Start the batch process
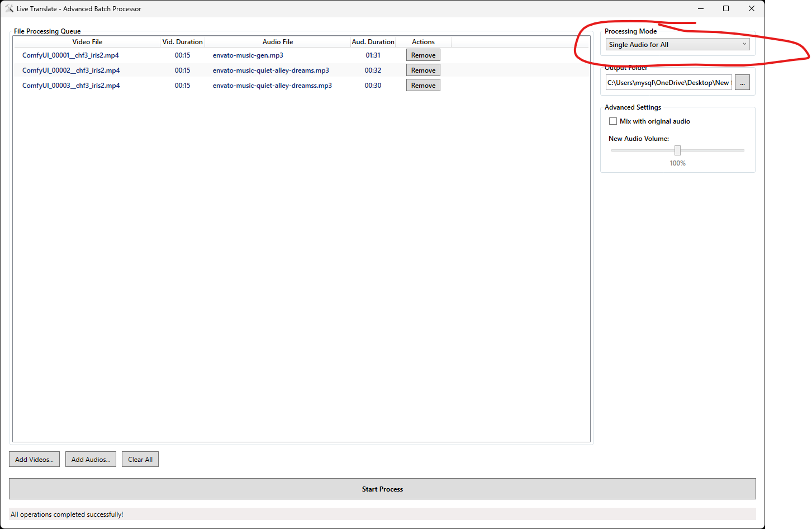The height and width of the screenshot is (529, 812). point(382,489)
